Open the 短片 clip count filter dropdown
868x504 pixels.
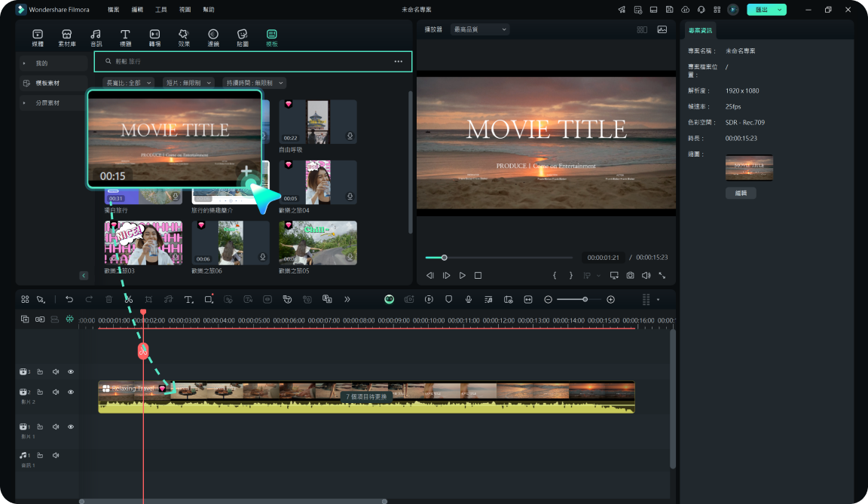[x=188, y=83]
